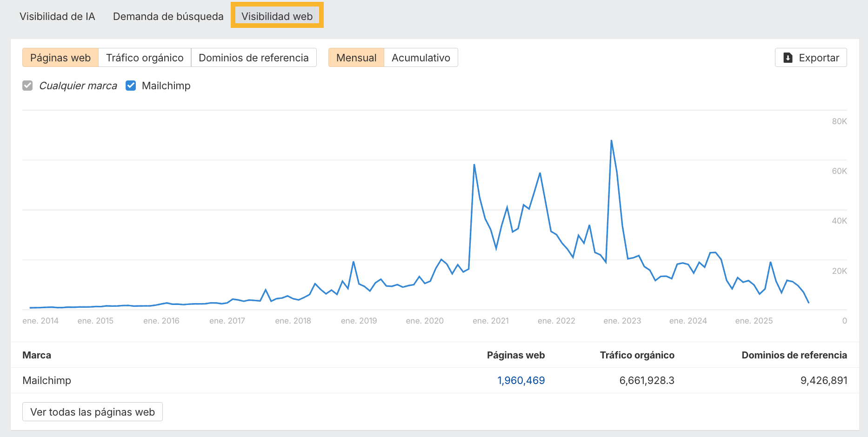The height and width of the screenshot is (437, 868).
Task: Switch chart to Dominios de referencia
Action: click(x=254, y=58)
